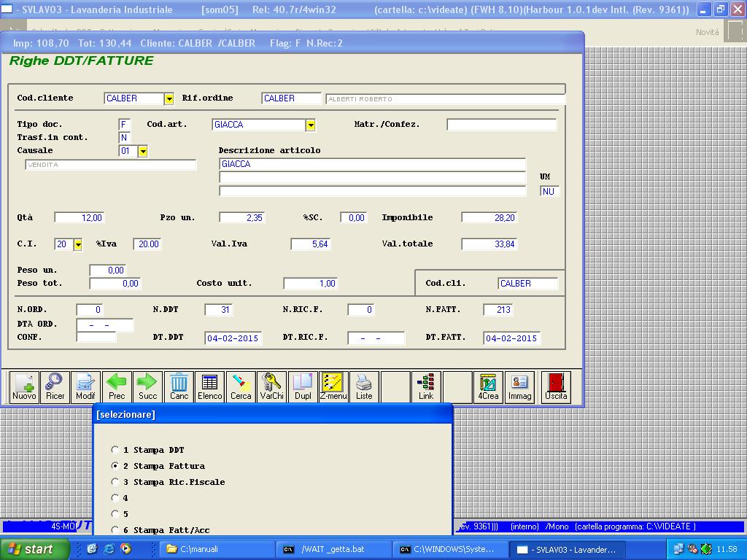Click the N.RIC.F. field
This screenshot has height=560, width=747.
361,309
